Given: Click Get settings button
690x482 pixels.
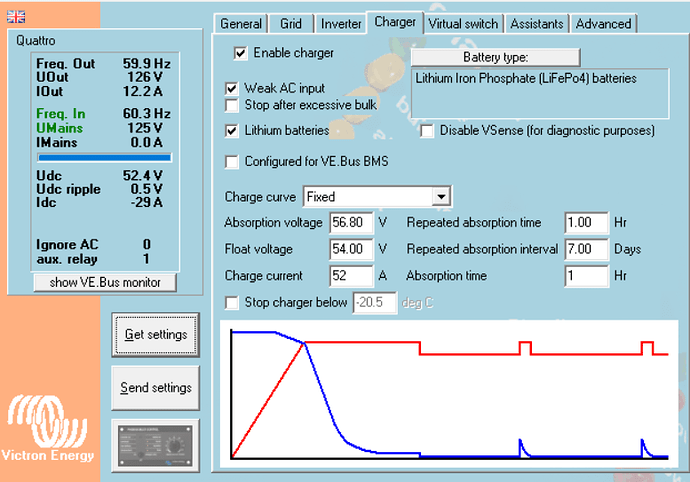Looking at the screenshot, I should (156, 335).
